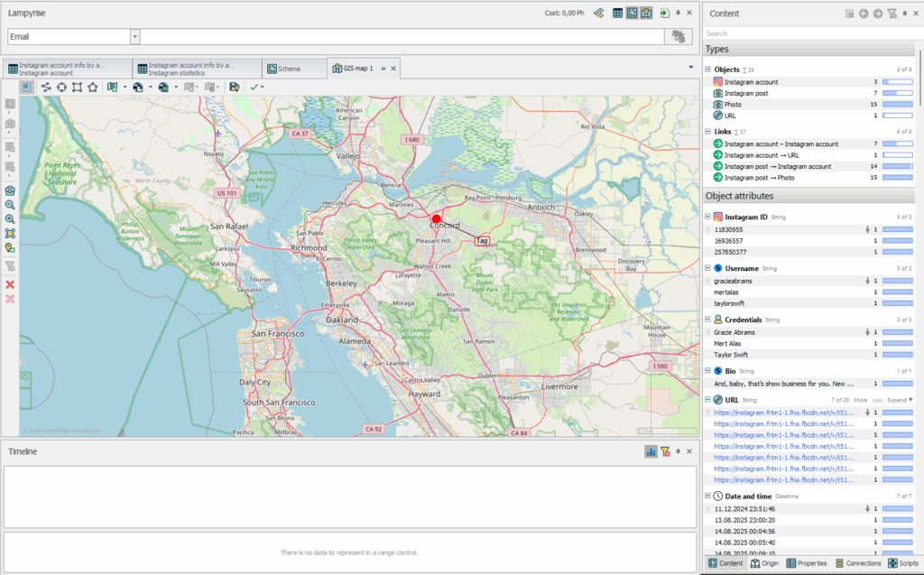This screenshot has width=924, height=575.
Task: Click the Expand control in URL section
Action: pos(900,400)
